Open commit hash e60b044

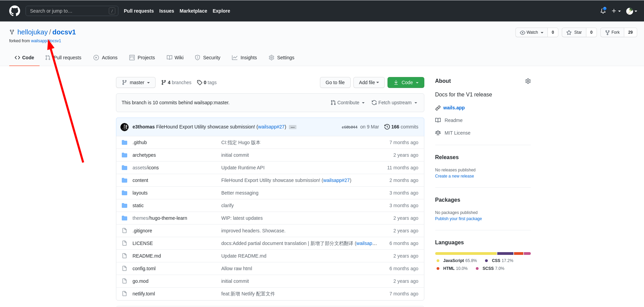[350, 127]
